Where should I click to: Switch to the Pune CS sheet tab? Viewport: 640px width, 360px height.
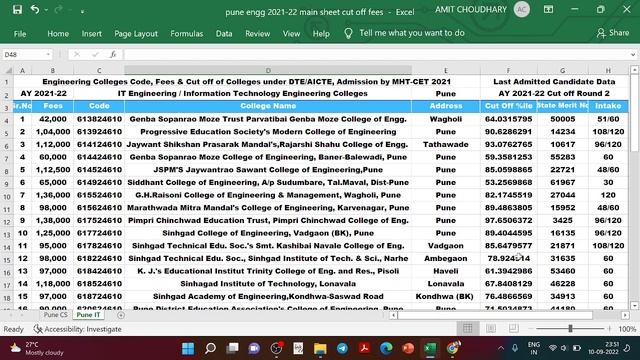point(55,315)
